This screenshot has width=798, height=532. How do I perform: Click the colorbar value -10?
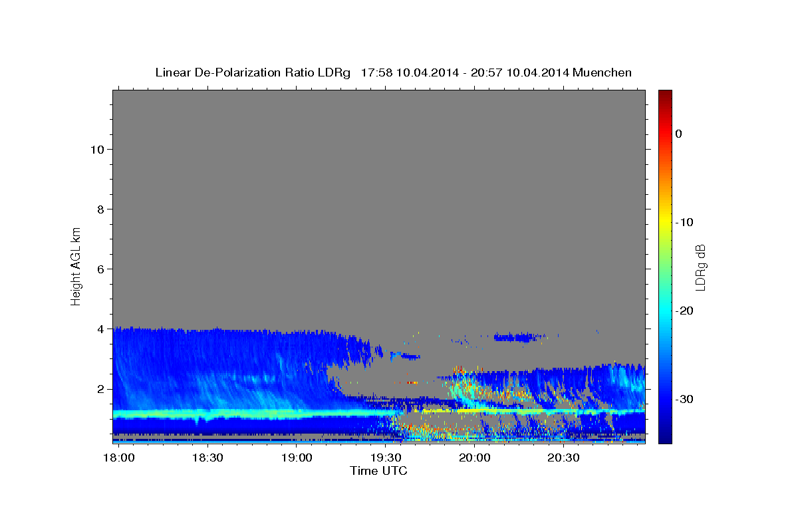[x=685, y=222]
